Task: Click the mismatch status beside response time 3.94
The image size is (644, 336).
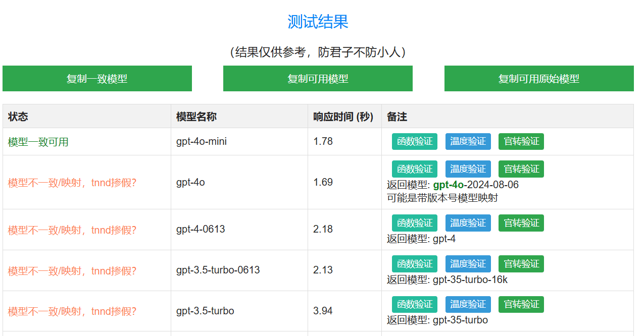Action: pos(72,311)
